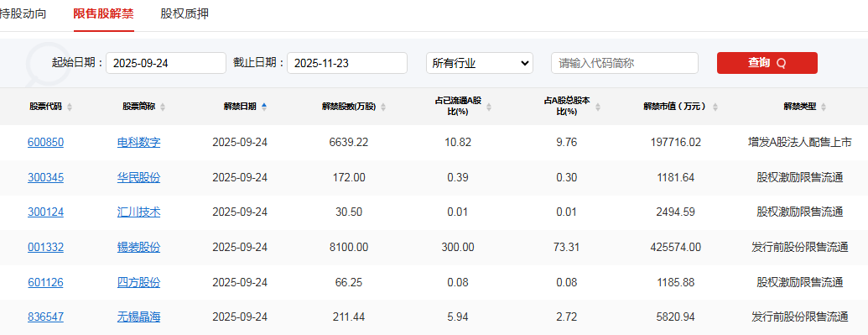Open 华民股份 stock link
The height and width of the screenshot is (335, 868).
click(x=138, y=177)
